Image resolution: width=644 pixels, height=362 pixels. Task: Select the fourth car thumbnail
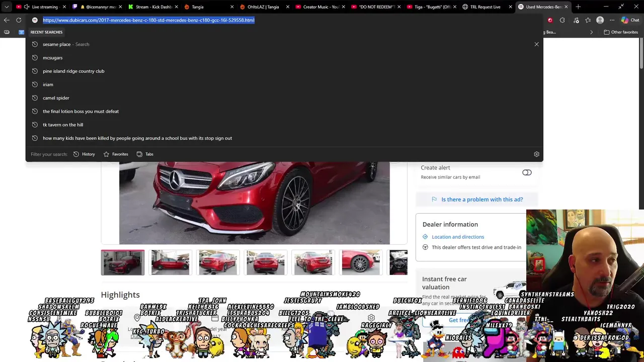(266, 262)
